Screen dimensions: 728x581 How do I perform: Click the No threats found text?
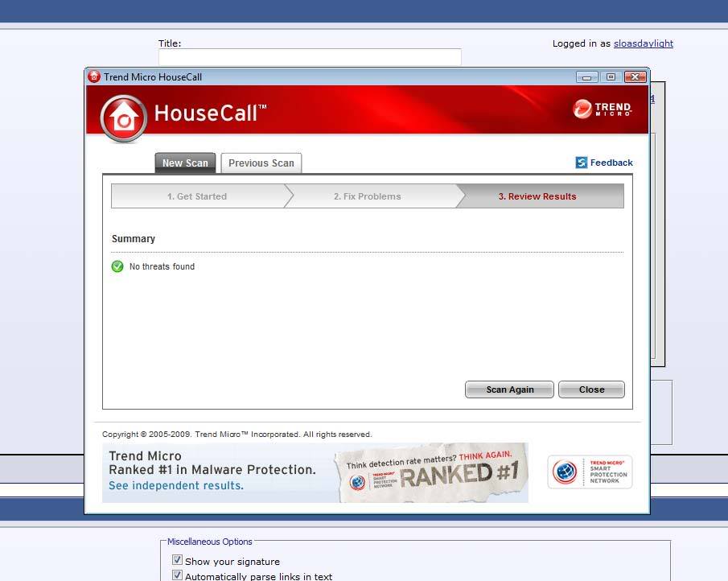[x=162, y=266]
